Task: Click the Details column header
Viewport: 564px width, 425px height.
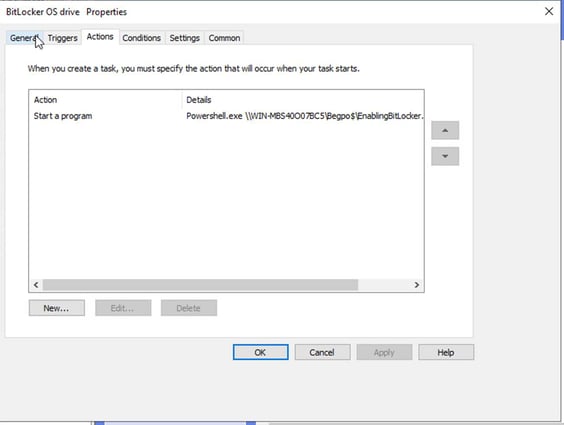Action: click(x=303, y=100)
